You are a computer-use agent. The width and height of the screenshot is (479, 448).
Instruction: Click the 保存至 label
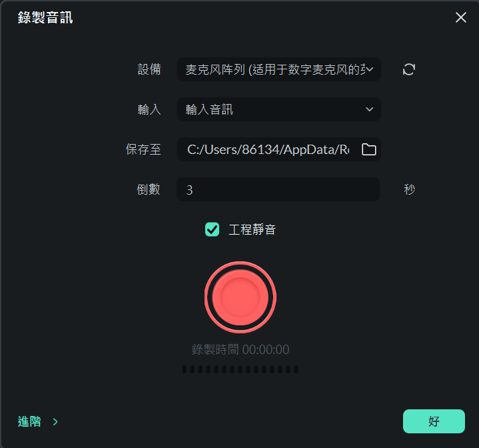(x=143, y=149)
